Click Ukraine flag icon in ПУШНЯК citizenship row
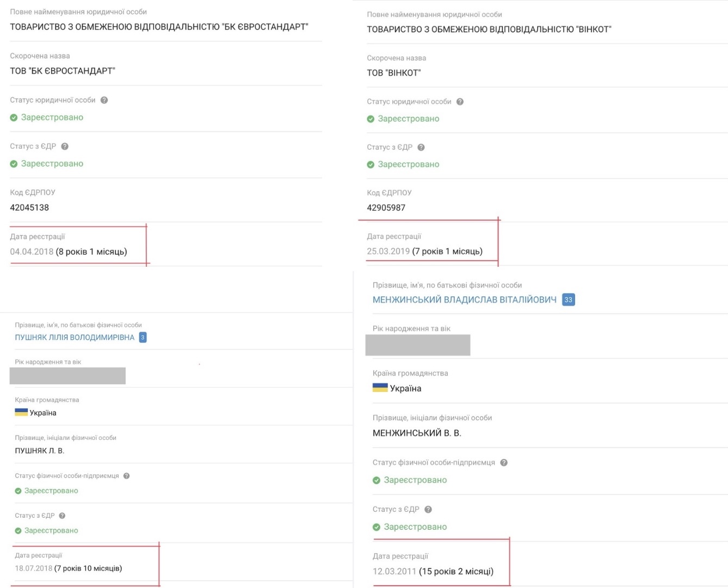728x588 pixels. (x=21, y=412)
